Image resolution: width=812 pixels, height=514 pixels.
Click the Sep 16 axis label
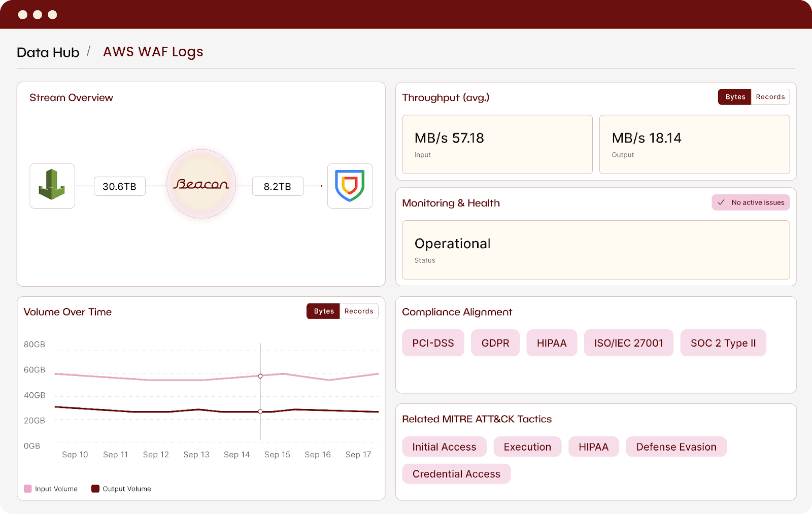pyautogui.click(x=318, y=455)
